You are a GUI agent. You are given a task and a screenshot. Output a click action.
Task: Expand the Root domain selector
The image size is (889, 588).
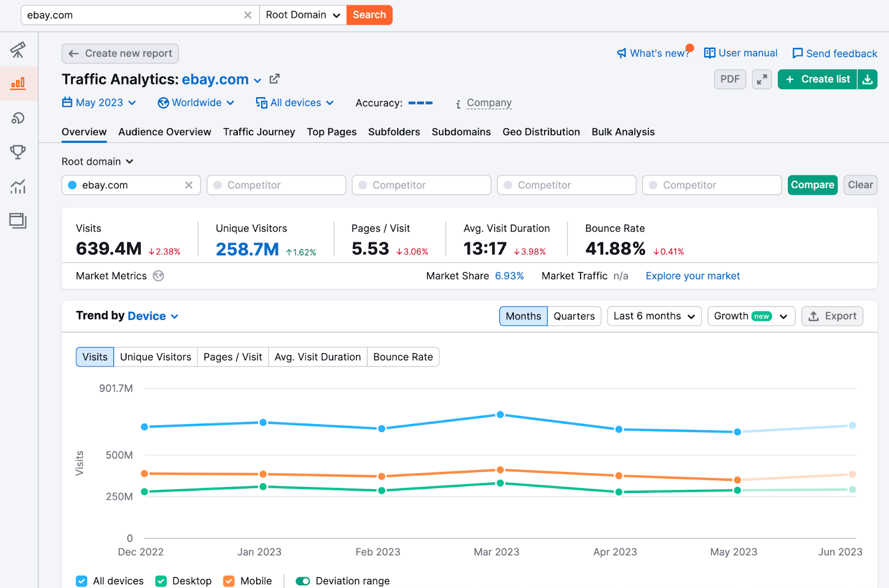pos(98,162)
